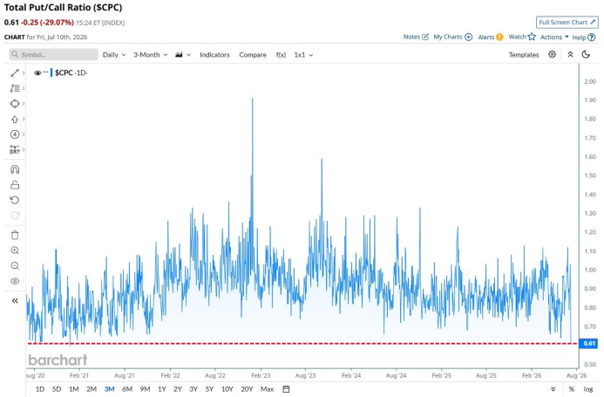Select the numbered counter tool
Image resolution: width=604 pixels, height=397 pixels.
(15, 134)
